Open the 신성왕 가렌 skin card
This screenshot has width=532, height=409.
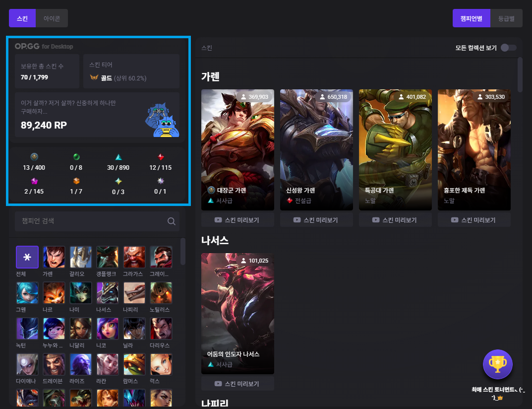click(x=316, y=150)
